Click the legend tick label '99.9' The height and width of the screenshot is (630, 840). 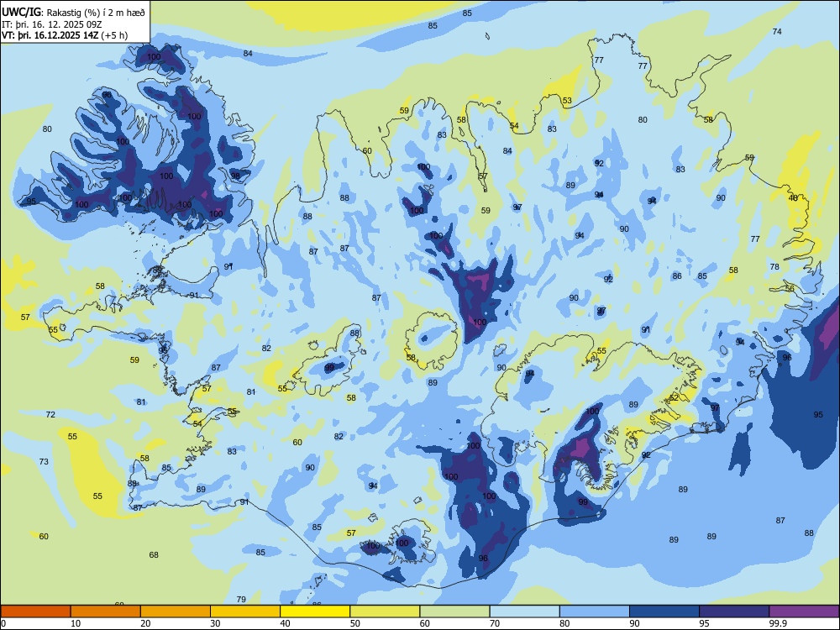pos(778,623)
